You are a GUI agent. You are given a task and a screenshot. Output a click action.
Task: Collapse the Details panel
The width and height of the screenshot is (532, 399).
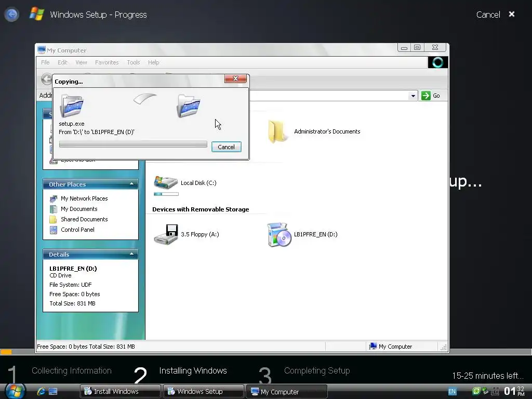point(131,254)
